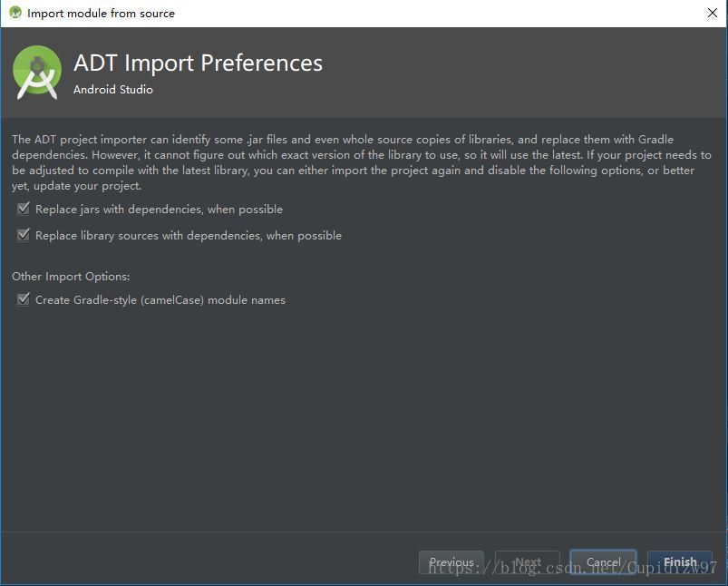Close the Import module dialog
728x586 pixels.
pos(713,13)
